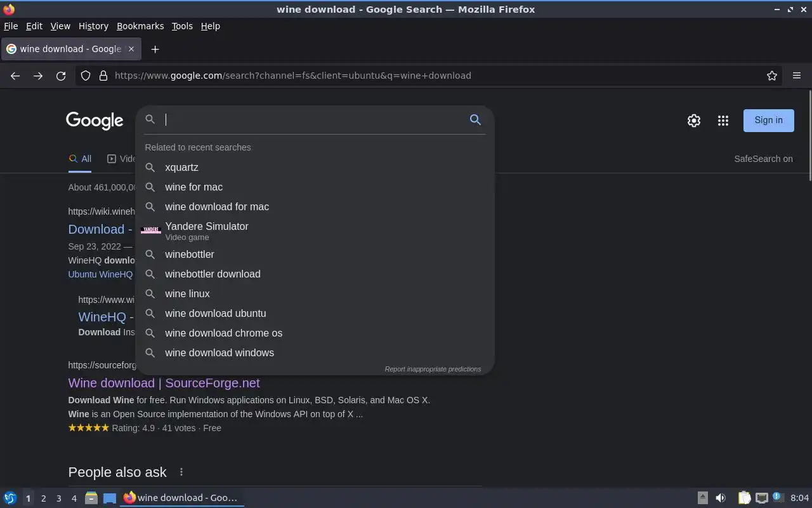The width and height of the screenshot is (812, 508).
Task: Open the Help menu
Action: pos(210,26)
